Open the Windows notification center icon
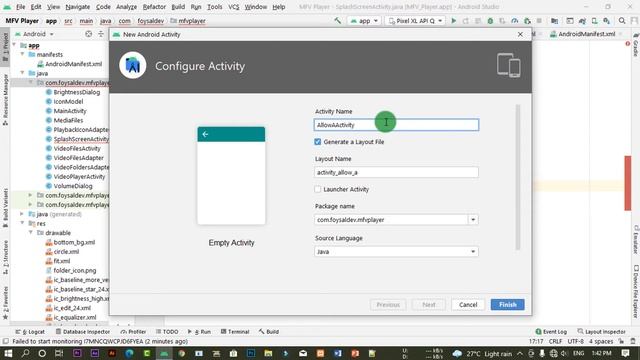This screenshot has width=640, height=360. coord(625,353)
